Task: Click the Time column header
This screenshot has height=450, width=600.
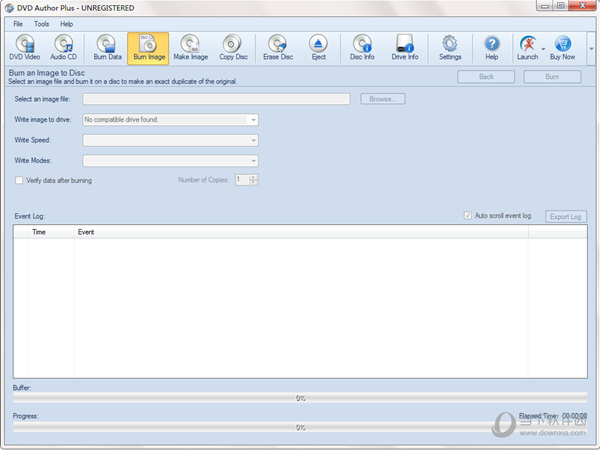Action: (51, 232)
